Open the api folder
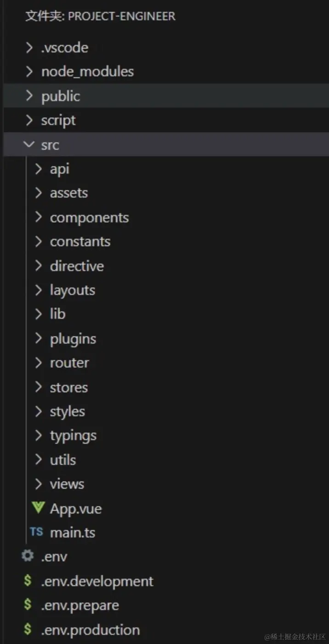 pos(60,169)
